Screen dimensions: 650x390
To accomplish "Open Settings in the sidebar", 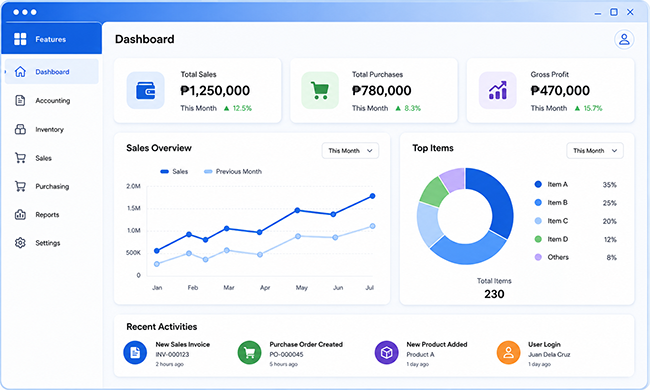I will (52, 243).
